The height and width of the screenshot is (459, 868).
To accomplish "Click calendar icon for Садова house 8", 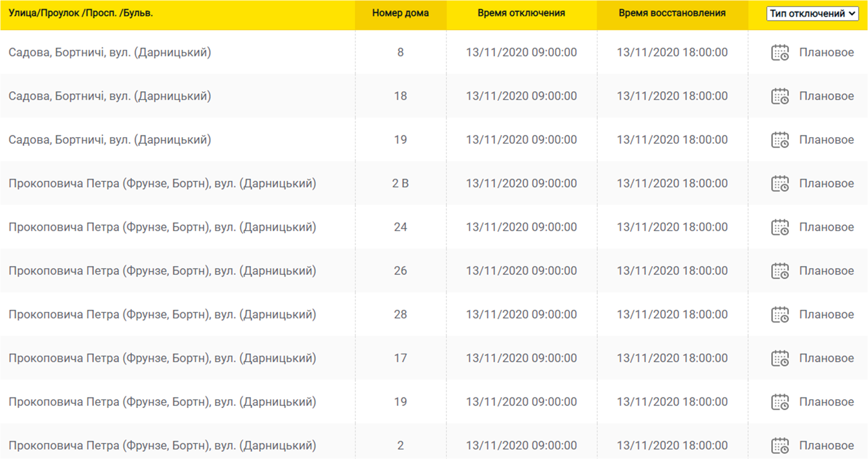I will coord(780,53).
